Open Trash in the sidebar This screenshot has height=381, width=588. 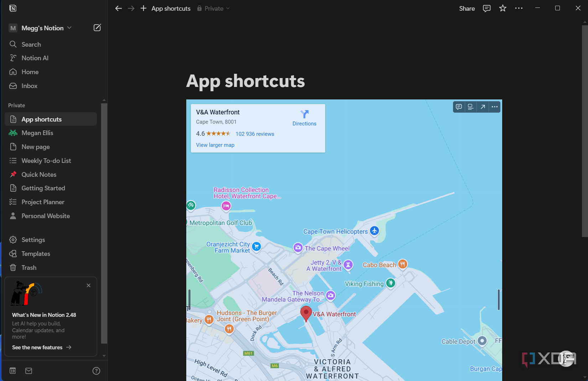51,268
